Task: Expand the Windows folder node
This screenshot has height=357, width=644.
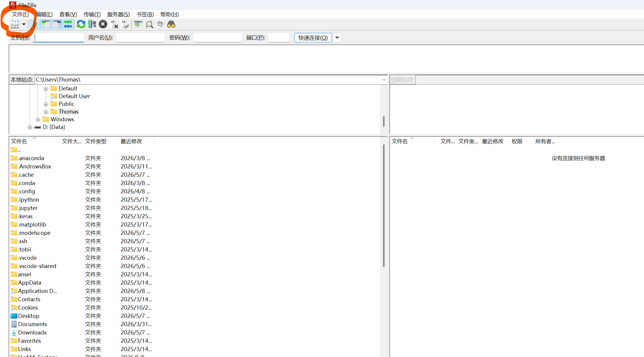Action: pos(38,119)
